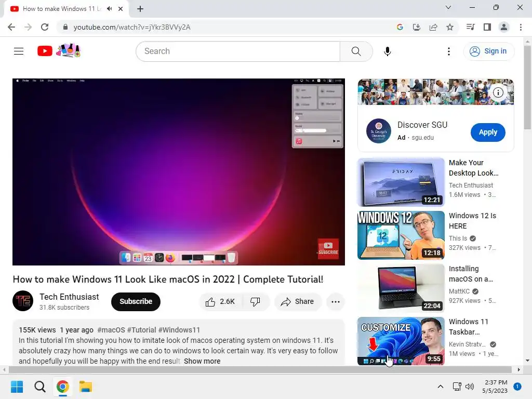View site info via lock icon
This screenshot has height=399, width=532.
pos(65,27)
